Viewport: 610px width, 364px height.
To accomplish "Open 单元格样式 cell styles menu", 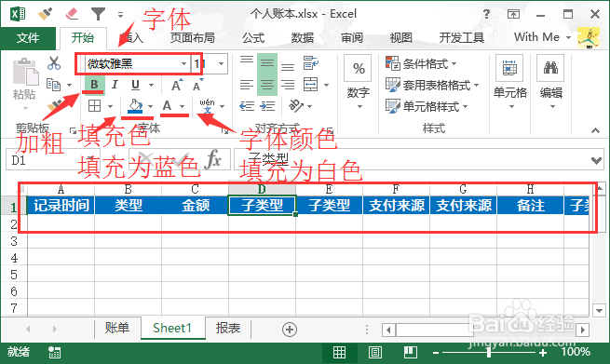I will click(427, 106).
